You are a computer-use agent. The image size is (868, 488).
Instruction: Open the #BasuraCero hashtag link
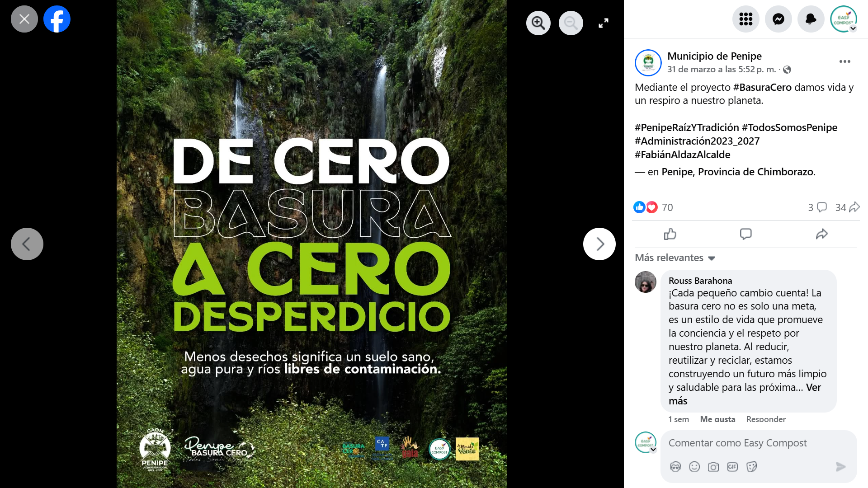762,87
